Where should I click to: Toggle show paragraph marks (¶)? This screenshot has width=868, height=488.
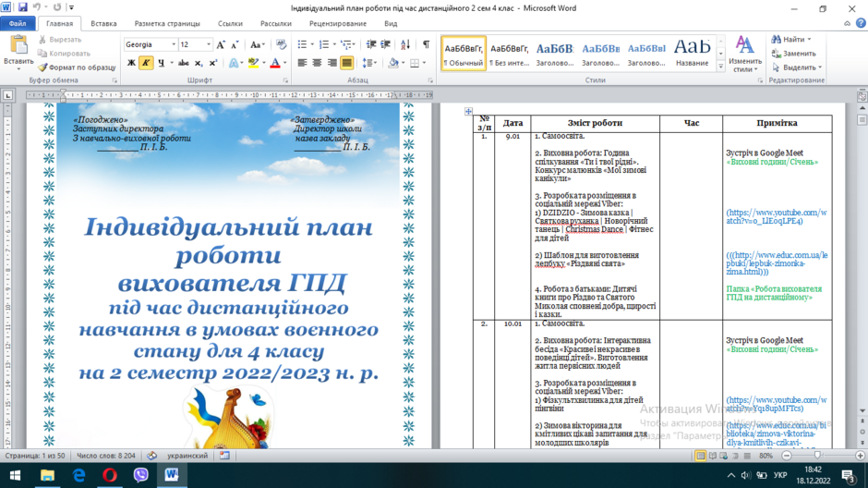(x=426, y=44)
